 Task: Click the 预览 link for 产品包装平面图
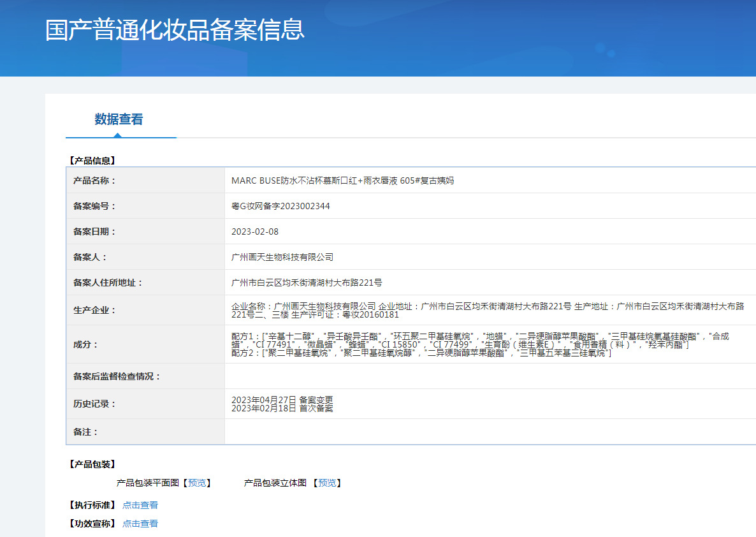197,483
